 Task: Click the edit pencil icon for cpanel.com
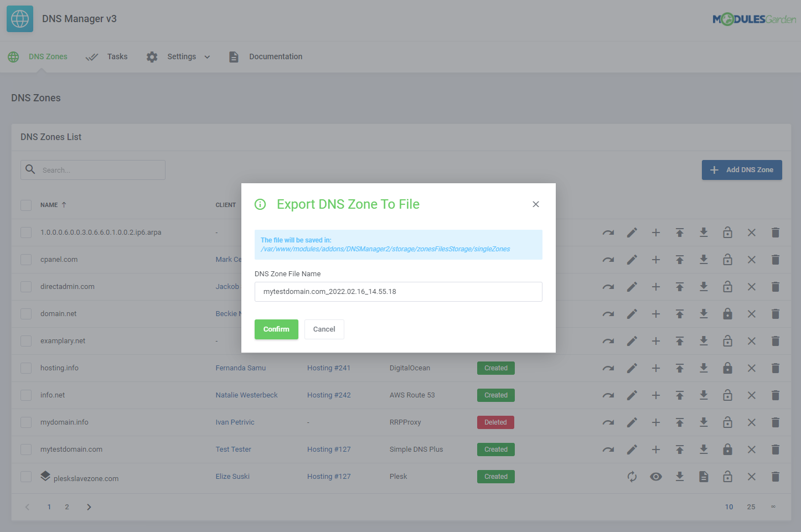(x=632, y=260)
